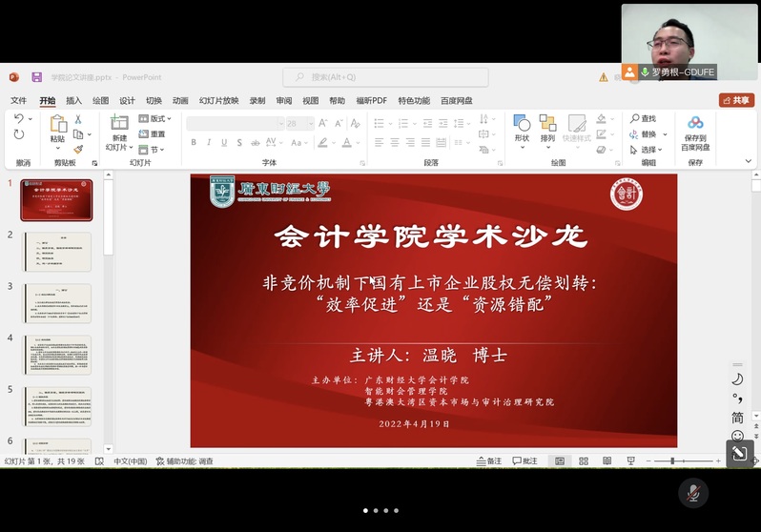Toggle the Notes pane in status bar
Viewport: 761px width, 532px height.
click(x=489, y=461)
